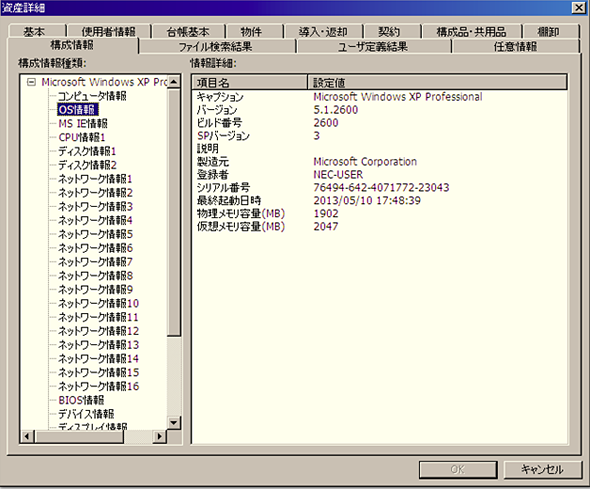The height and width of the screenshot is (489, 590).
Task: Select ディスク情報2 in the tree
Action: click(87, 165)
